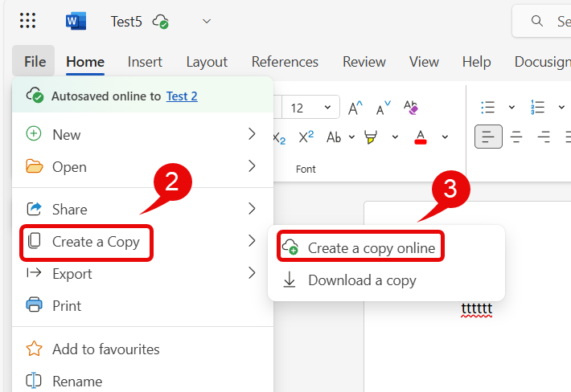Switch to the Insert ribbon tab

pyautogui.click(x=145, y=62)
